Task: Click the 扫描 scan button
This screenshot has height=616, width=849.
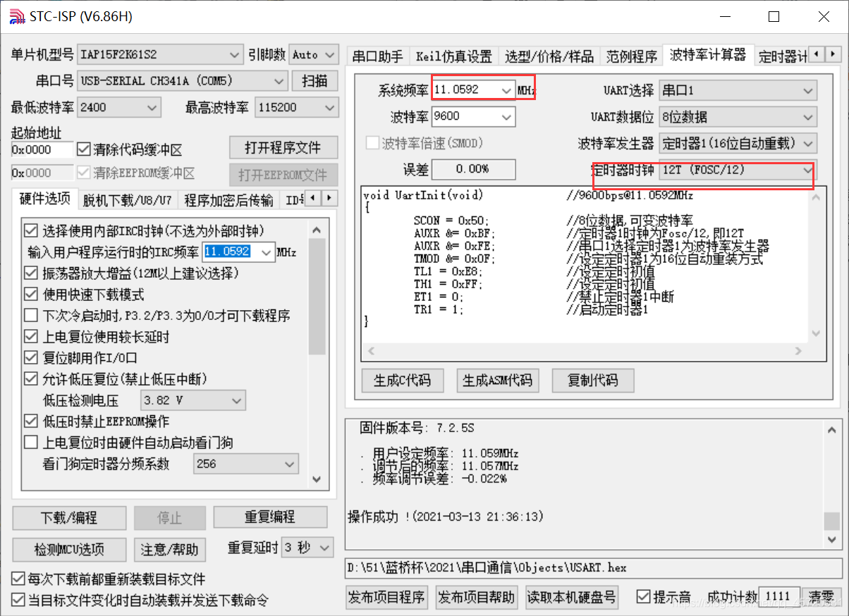Action: 314,80
